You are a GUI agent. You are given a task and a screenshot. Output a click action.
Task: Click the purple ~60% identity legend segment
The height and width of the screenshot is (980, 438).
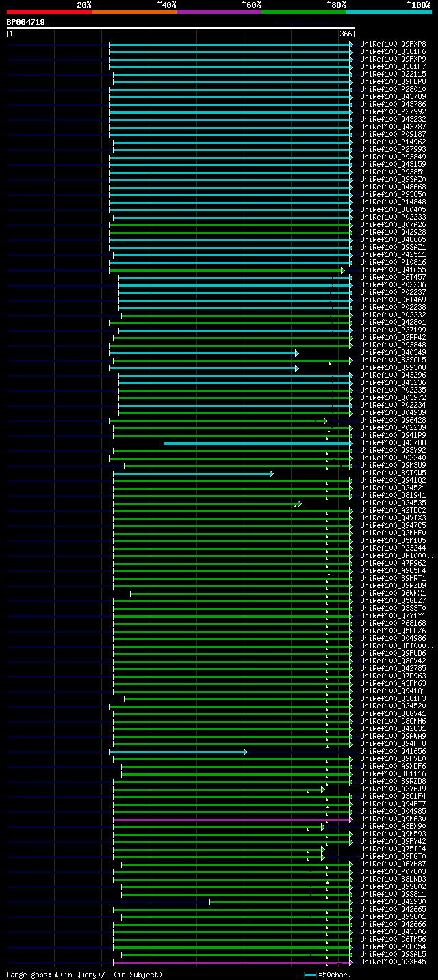tap(219, 12)
